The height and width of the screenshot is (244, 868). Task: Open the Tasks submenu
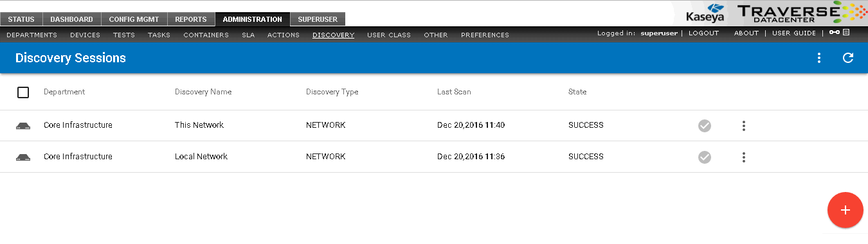tap(159, 35)
